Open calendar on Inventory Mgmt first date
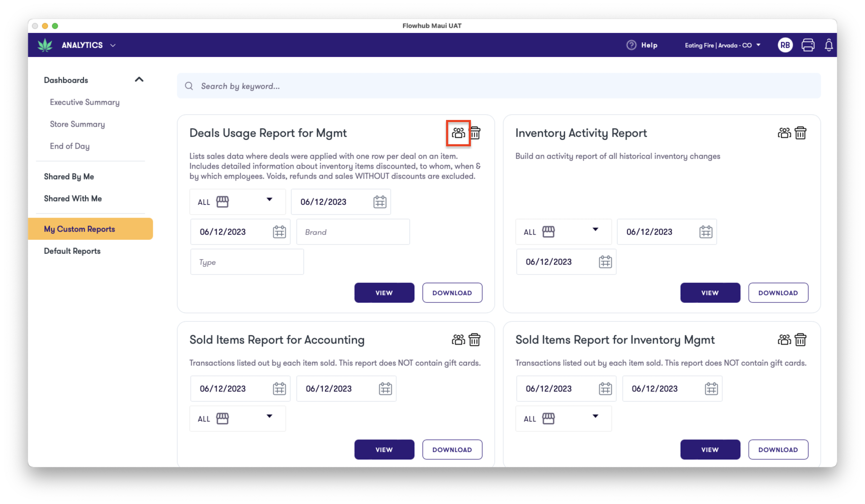Image resolution: width=865 pixels, height=504 pixels. point(605,389)
